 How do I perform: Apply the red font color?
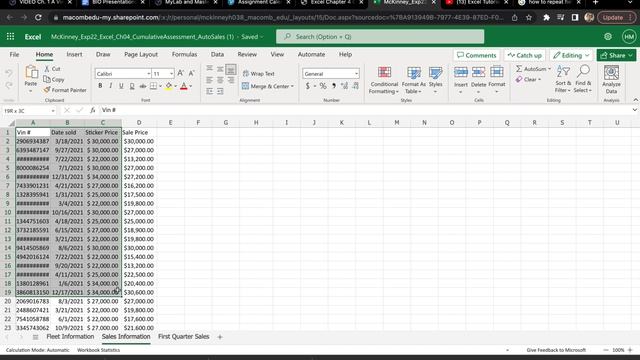pyautogui.click(x=184, y=86)
